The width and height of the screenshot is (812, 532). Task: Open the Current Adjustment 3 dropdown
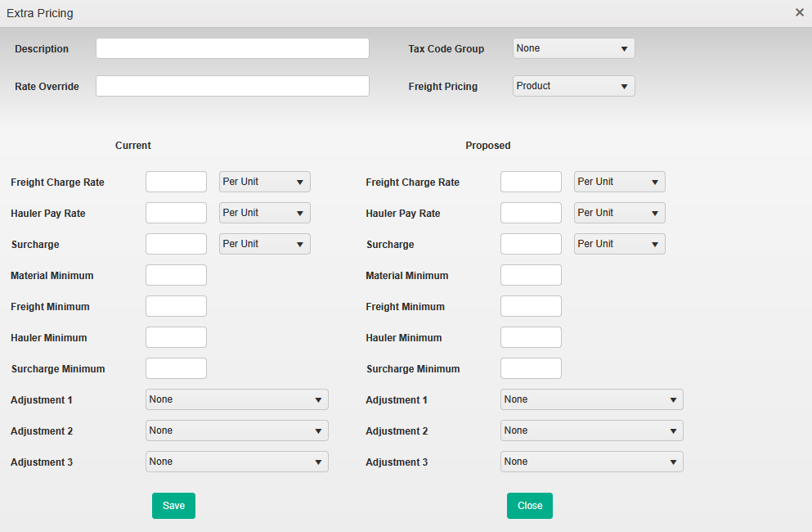coord(236,462)
